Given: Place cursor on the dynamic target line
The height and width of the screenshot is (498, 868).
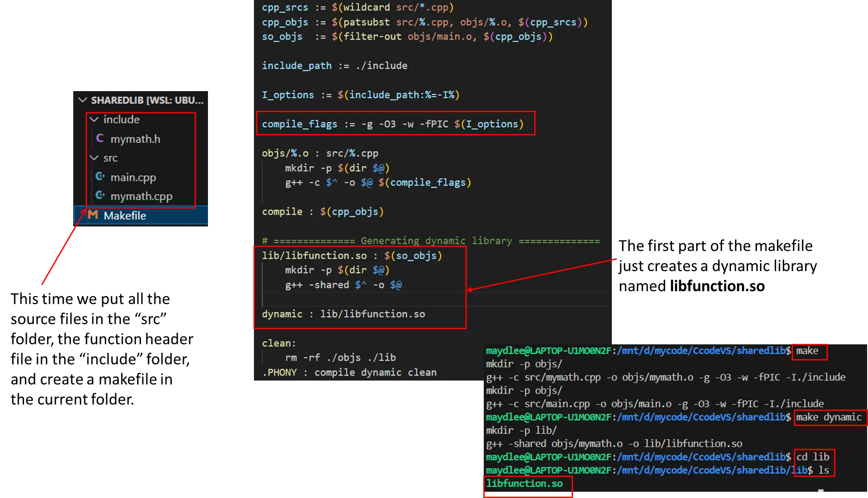Looking at the screenshot, I should (343, 314).
